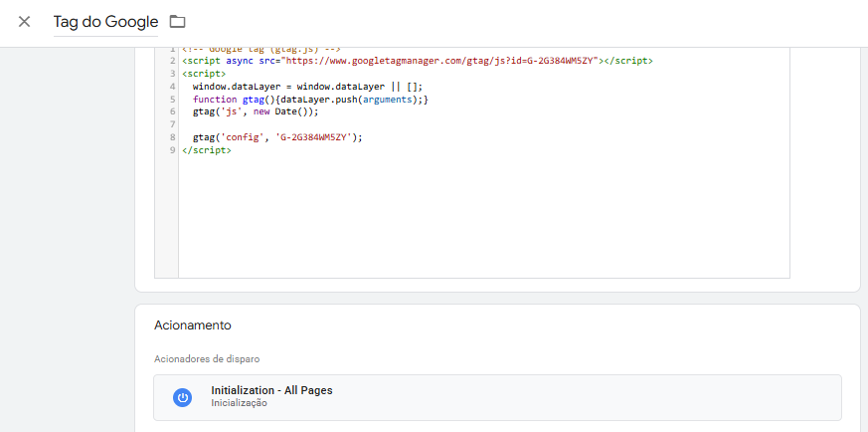Edit the tag name 'Tag do Google'
This screenshot has width=868, height=432.
pyautogui.click(x=105, y=23)
